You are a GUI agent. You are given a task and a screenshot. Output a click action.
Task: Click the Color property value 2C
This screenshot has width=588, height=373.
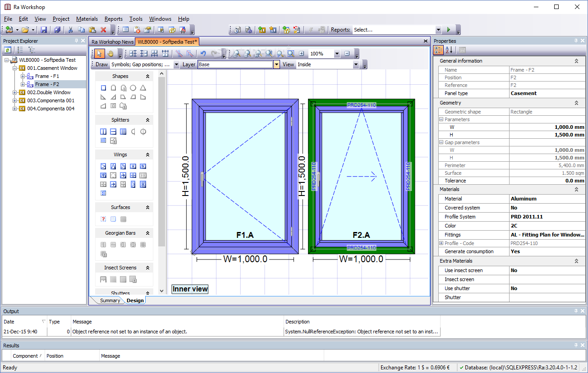(547, 226)
